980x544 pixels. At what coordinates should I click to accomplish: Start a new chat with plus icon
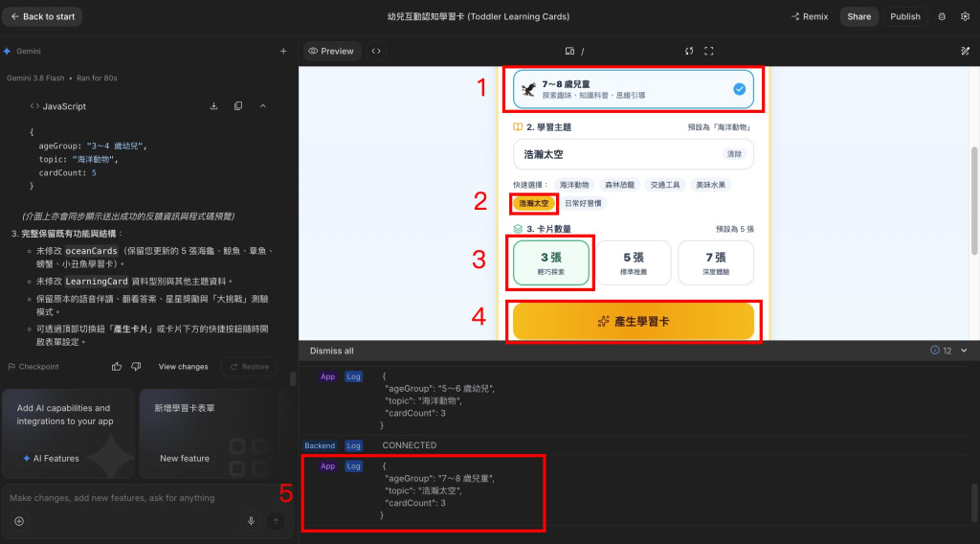click(283, 52)
